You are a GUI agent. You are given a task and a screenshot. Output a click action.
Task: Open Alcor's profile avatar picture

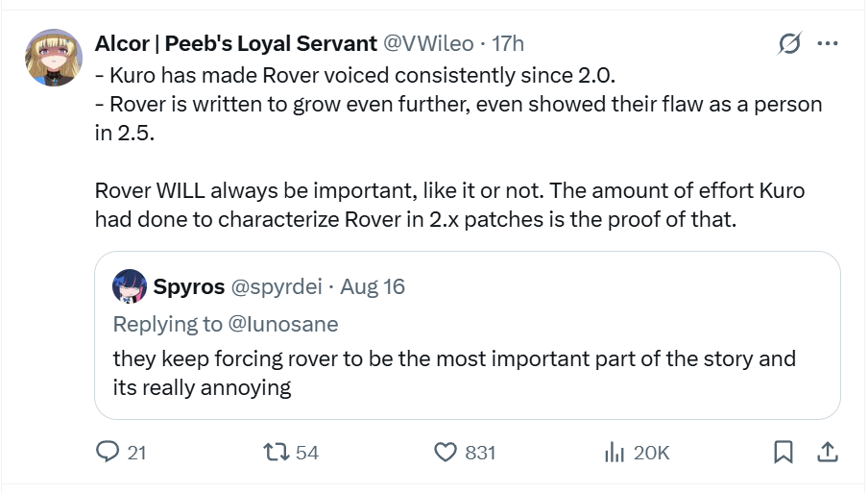[53, 57]
